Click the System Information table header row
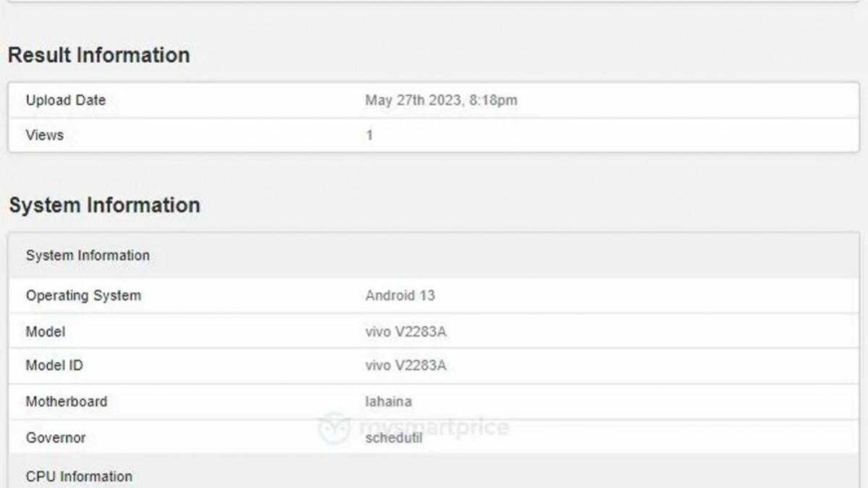Image resolution: width=868 pixels, height=488 pixels. [x=88, y=255]
